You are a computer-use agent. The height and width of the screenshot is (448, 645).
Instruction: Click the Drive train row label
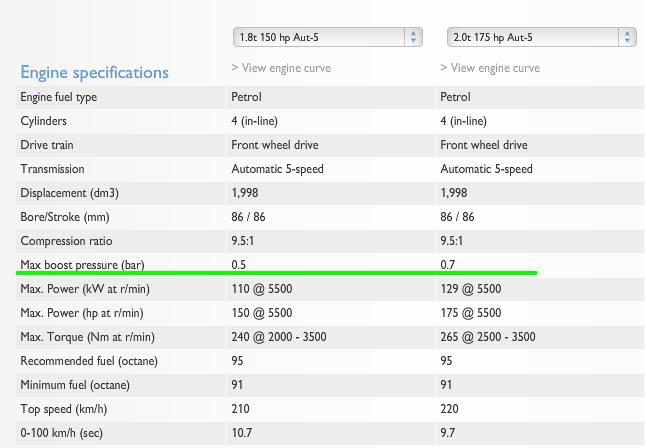pyautogui.click(x=48, y=145)
